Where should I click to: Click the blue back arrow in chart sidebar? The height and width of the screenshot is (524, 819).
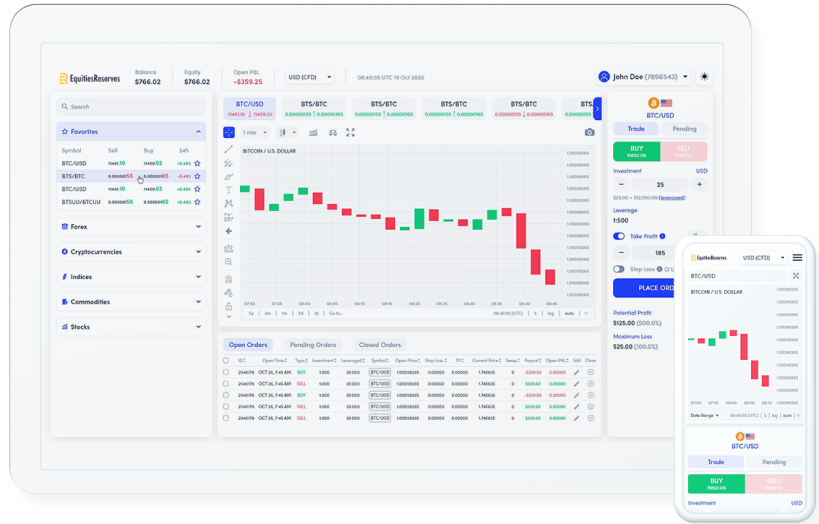[x=229, y=231]
